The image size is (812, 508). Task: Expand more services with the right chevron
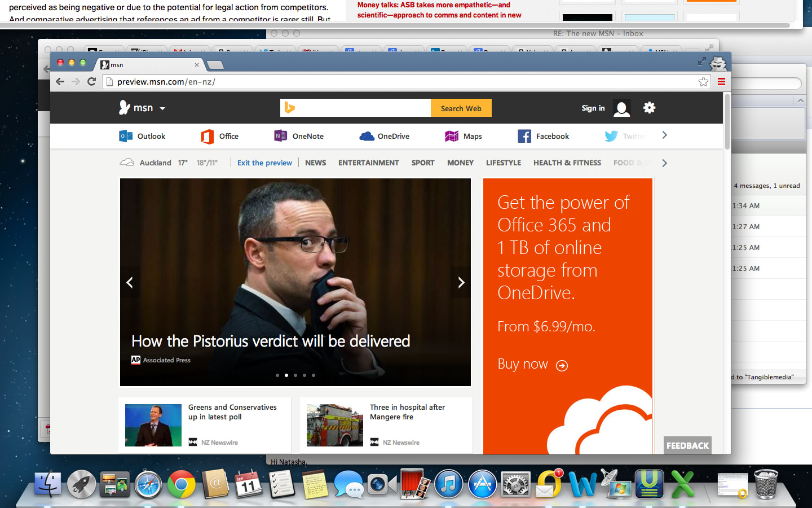(664, 136)
